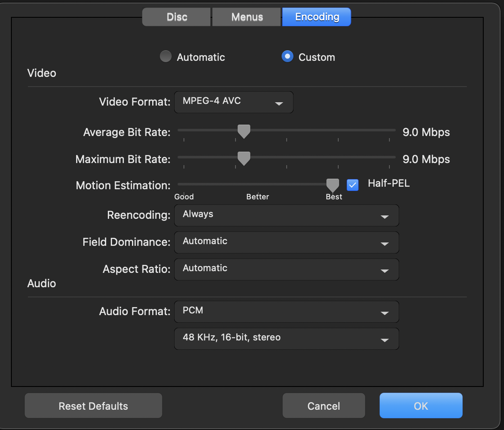Viewport: 504px width, 430px height.
Task: Switch to the Disc tab
Action: click(176, 17)
